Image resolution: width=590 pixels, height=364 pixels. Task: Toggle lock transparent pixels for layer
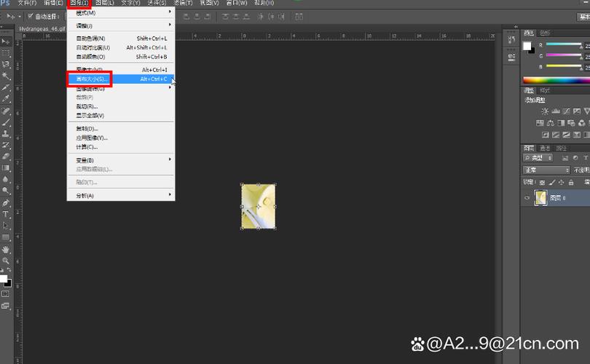click(x=542, y=183)
